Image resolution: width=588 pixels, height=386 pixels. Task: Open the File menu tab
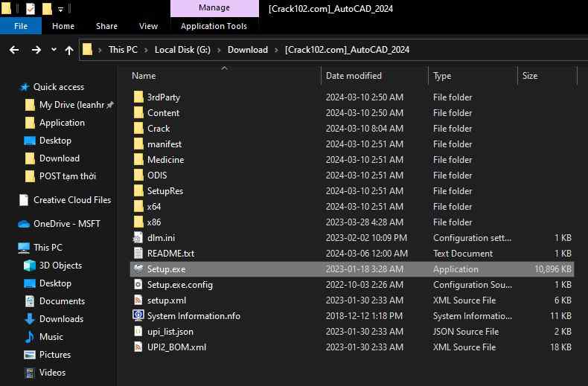(x=21, y=26)
